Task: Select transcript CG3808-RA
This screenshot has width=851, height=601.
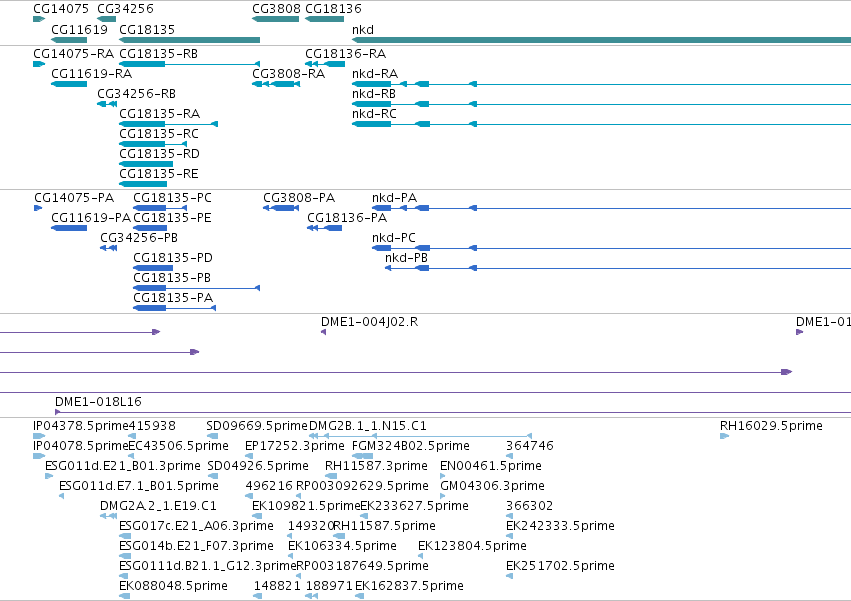Action: (x=276, y=84)
